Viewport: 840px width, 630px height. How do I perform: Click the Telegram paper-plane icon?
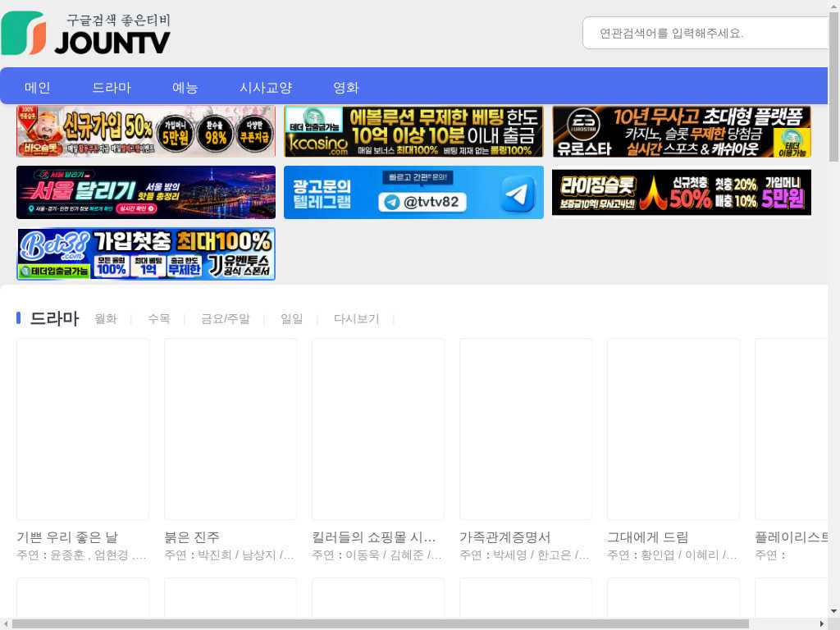click(517, 194)
